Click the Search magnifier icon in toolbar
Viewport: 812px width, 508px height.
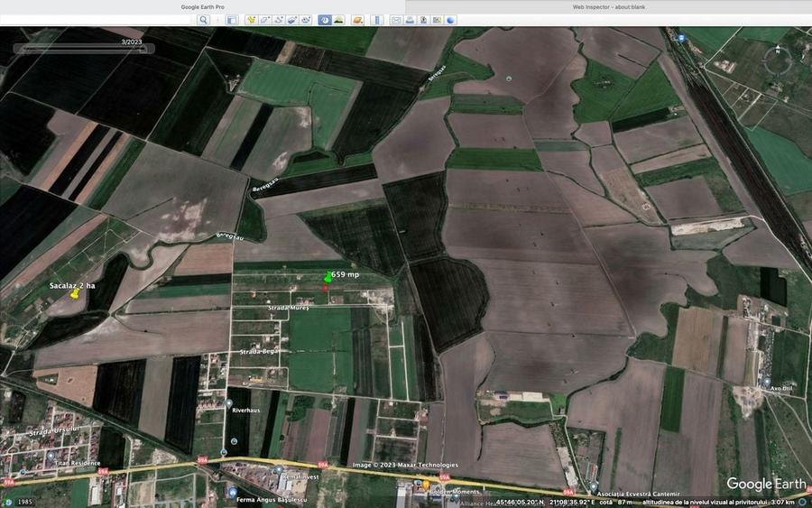pyautogui.click(x=204, y=20)
